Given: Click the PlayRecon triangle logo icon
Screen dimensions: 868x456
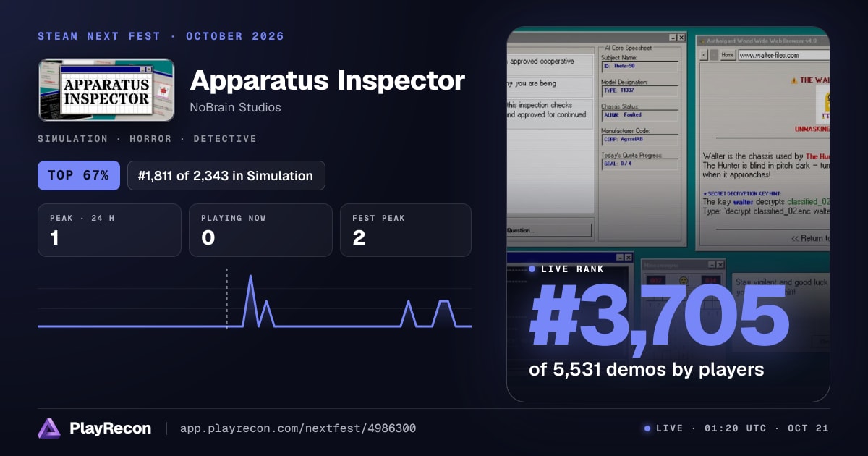Looking at the screenshot, I should point(49,428).
